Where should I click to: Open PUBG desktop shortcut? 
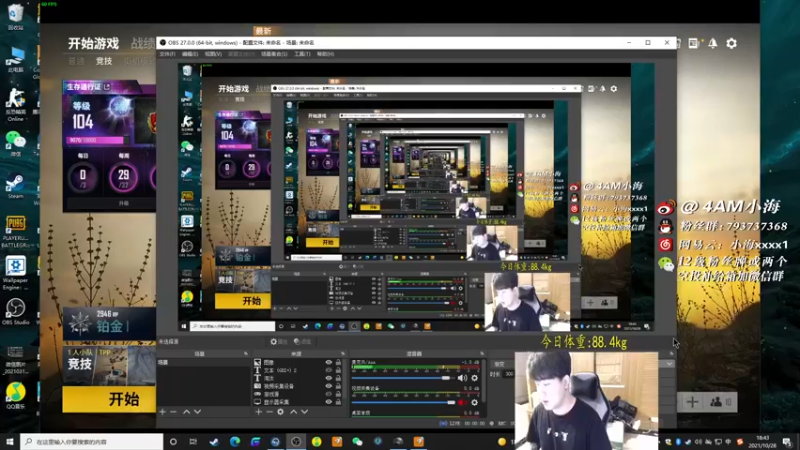pyautogui.click(x=15, y=231)
